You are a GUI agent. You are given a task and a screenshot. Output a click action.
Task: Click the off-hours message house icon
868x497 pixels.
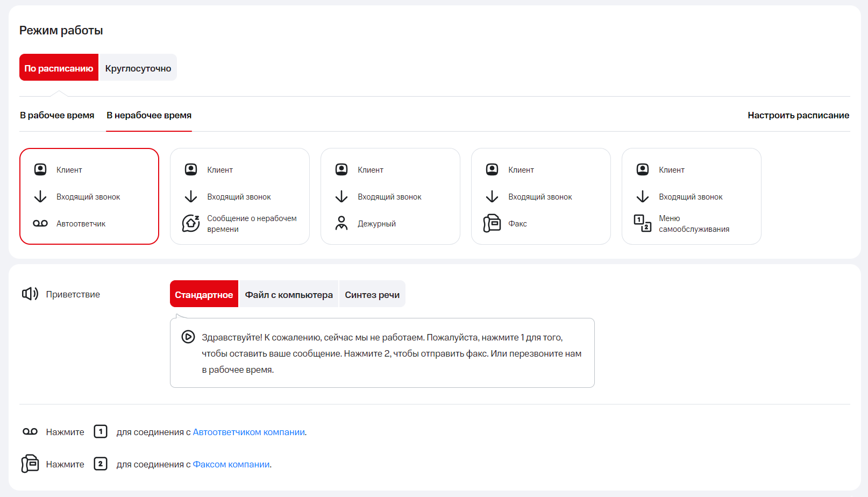pyautogui.click(x=191, y=223)
